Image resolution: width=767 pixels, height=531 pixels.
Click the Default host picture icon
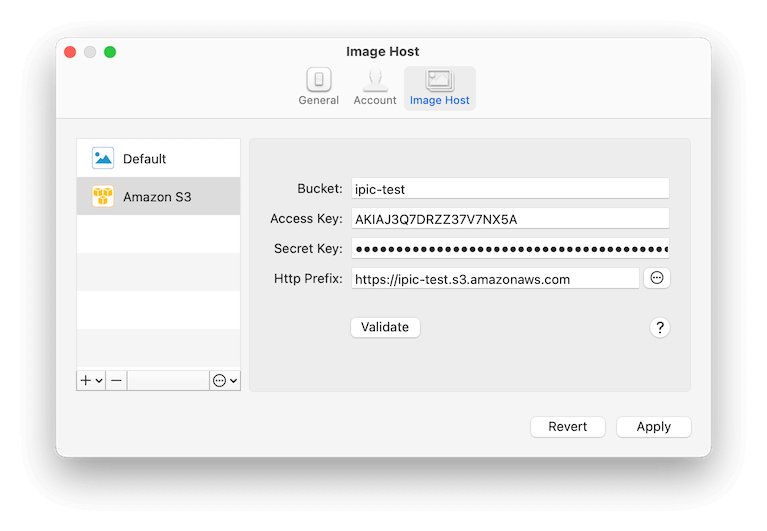[x=103, y=158]
